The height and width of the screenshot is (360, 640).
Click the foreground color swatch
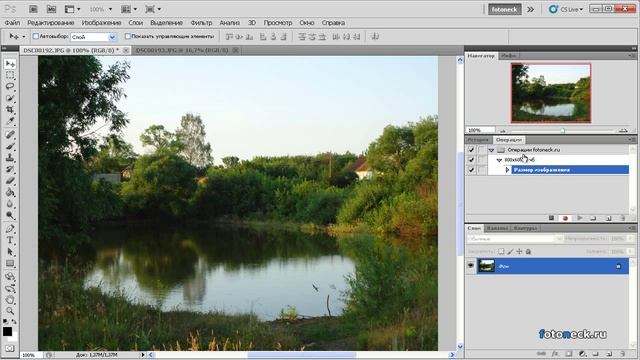tap(7, 331)
